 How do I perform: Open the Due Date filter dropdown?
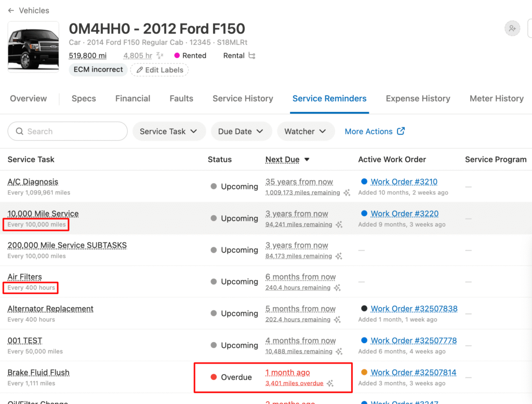coord(241,132)
